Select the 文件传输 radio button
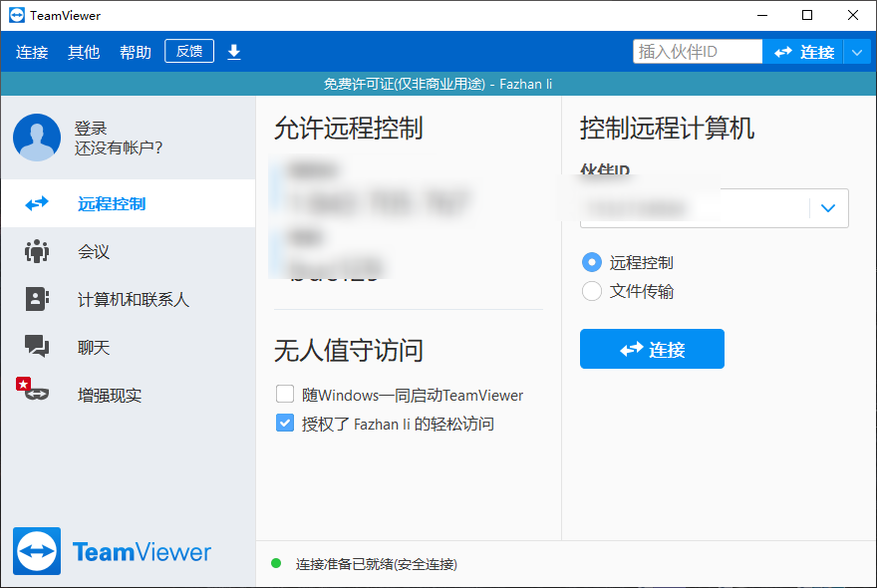The width and height of the screenshot is (877, 588). [x=592, y=291]
